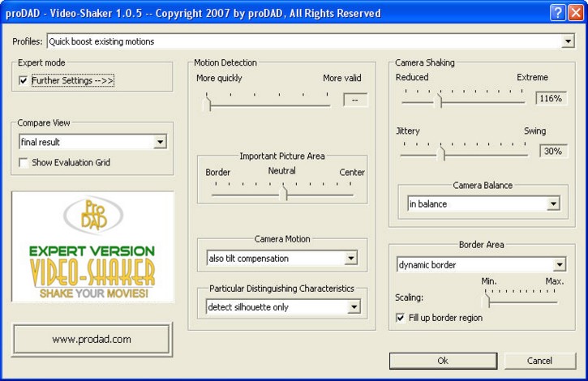The height and width of the screenshot is (381, 588).
Task: Click the Reduced to Extreme shaking slider thumb
Action: click(438, 101)
